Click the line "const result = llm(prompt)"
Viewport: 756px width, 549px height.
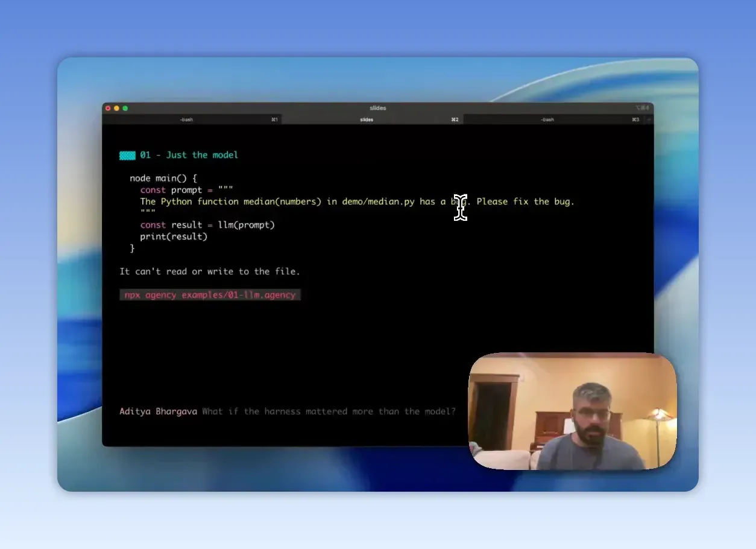[x=207, y=225]
